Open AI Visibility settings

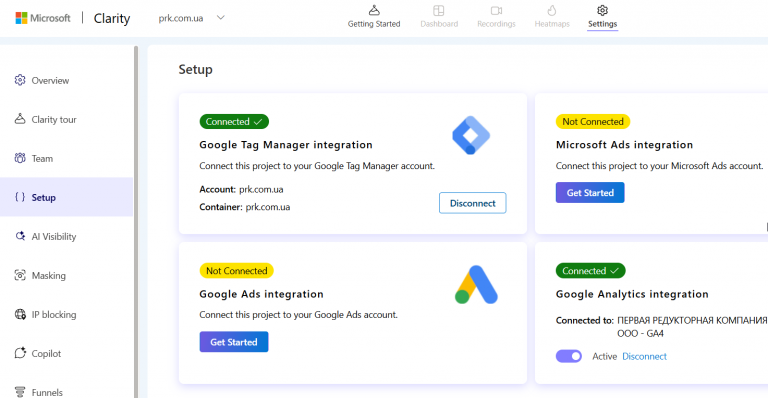click(66, 236)
